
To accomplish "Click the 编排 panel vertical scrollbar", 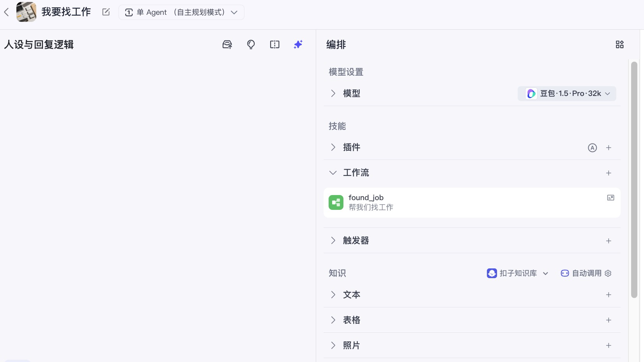I will coord(634,179).
